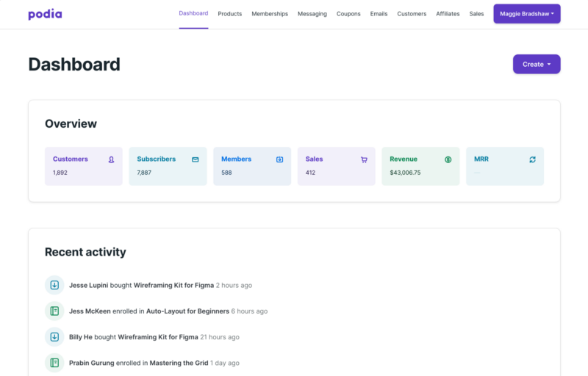Image resolution: width=588 pixels, height=376 pixels.
Task: Click the Prabin Gurung name
Action: pos(91,363)
